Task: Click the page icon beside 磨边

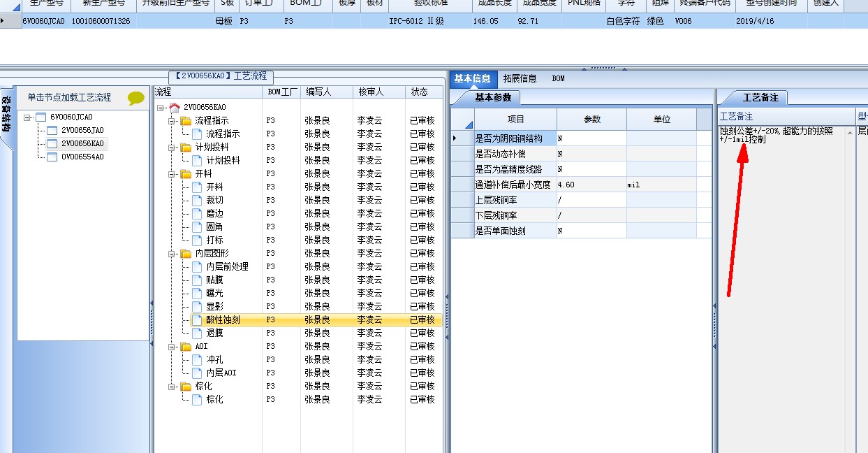Action: pos(197,213)
